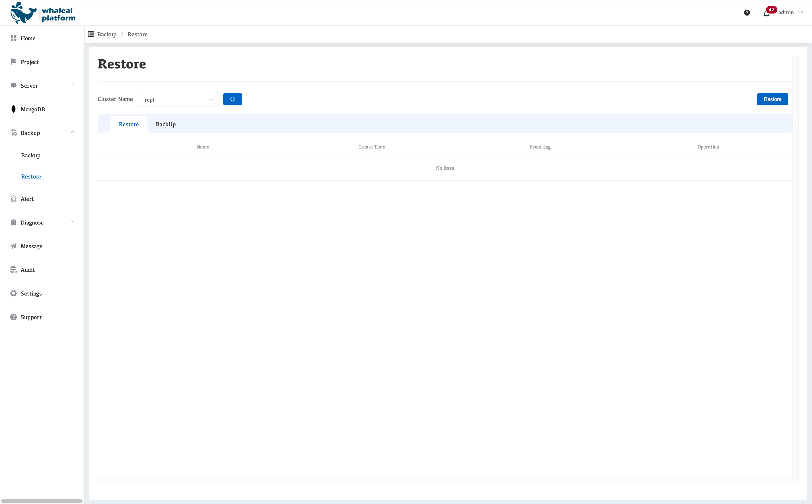The width and height of the screenshot is (812, 504).
Task: Click the sidebar horizontal scrollbar
Action: point(42,501)
